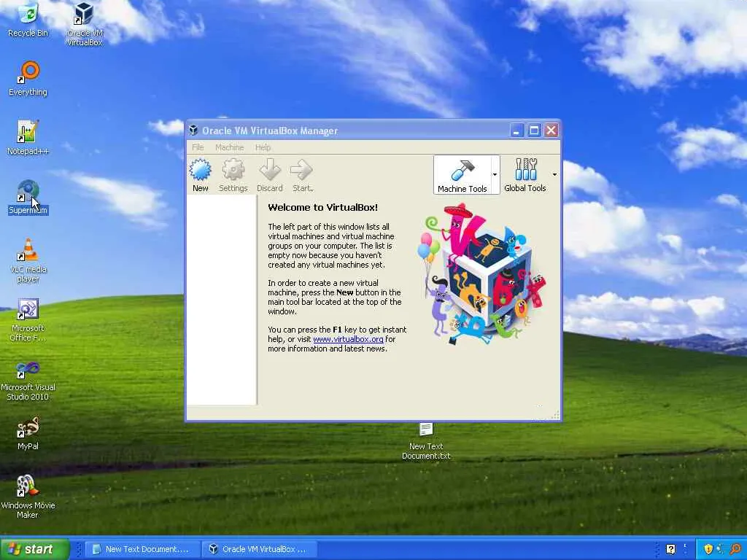
Task: Select Microsoft Visual Studio 2010 shortcut
Action: (x=28, y=381)
